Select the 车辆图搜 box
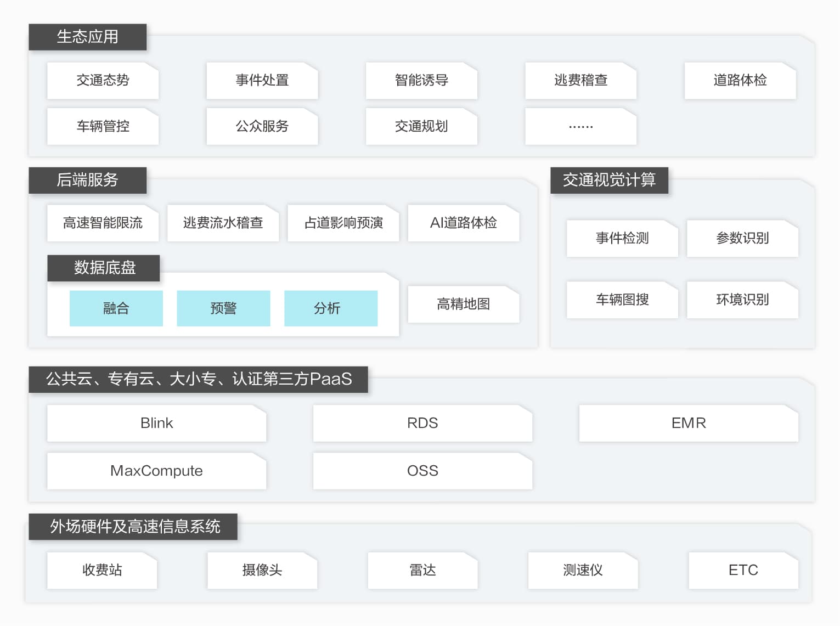The width and height of the screenshot is (840, 626). coord(622,300)
